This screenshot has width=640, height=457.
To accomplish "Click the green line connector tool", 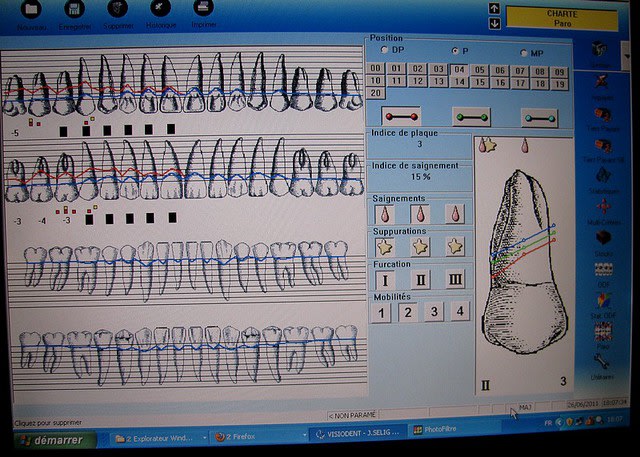I will (x=471, y=117).
